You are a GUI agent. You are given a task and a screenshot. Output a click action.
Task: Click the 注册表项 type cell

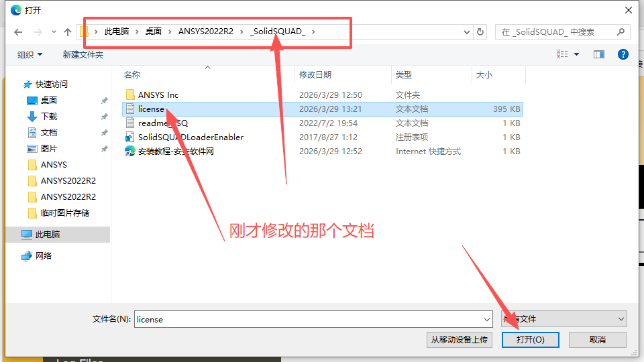[411, 137]
